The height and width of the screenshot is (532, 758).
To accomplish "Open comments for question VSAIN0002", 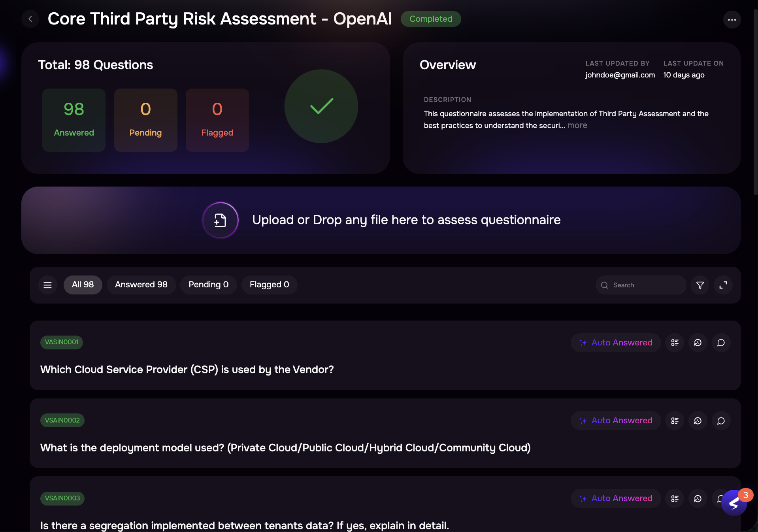I will tap(720, 421).
